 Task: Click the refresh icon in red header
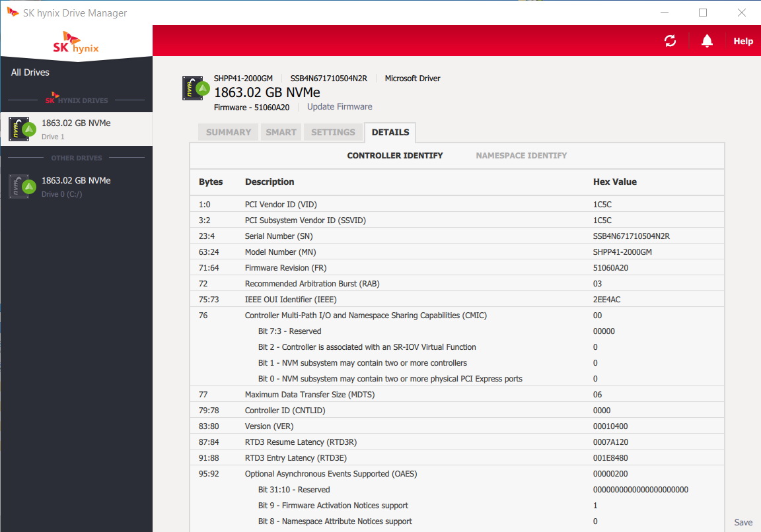coord(670,41)
